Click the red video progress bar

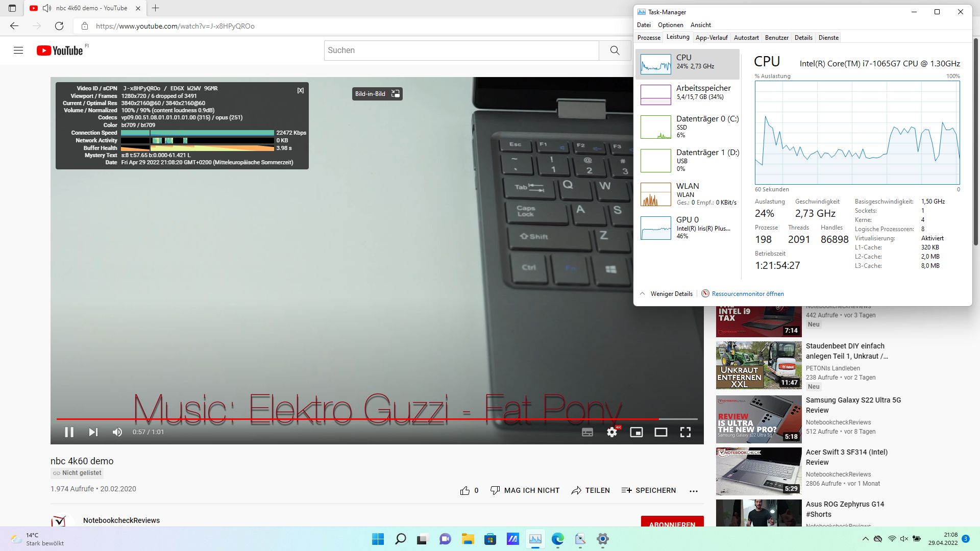pyautogui.click(x=357, y=419)
